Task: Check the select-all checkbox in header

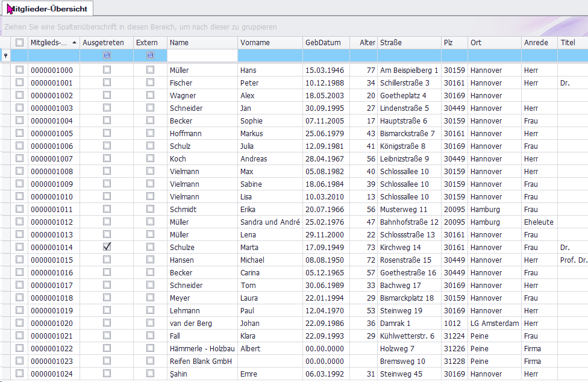Action: click(20, 42)
